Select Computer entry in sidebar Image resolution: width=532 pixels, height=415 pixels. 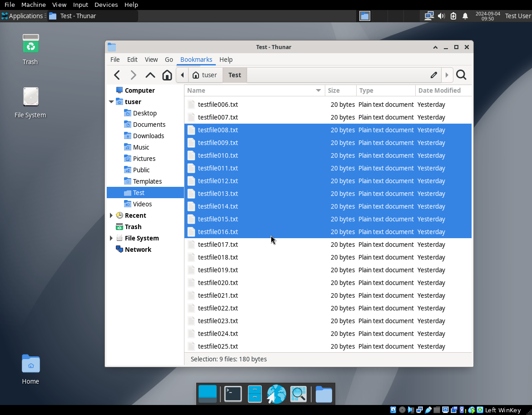139,90
